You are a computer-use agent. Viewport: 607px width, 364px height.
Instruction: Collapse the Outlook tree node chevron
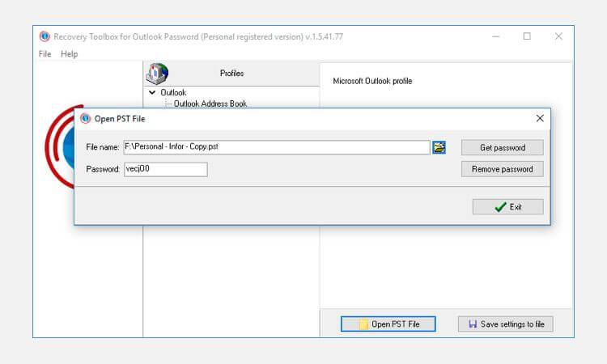click(152, 92)
